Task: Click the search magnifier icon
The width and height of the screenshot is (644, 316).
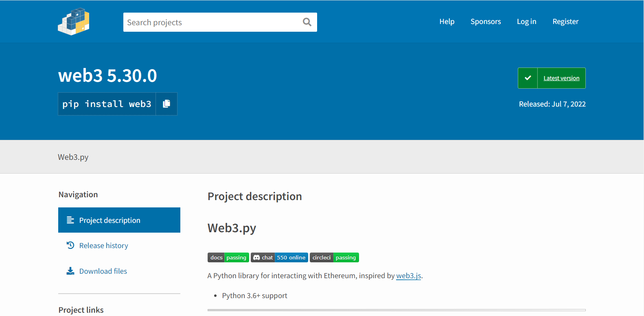Action: pyautogui.click(x=307, y=22)
